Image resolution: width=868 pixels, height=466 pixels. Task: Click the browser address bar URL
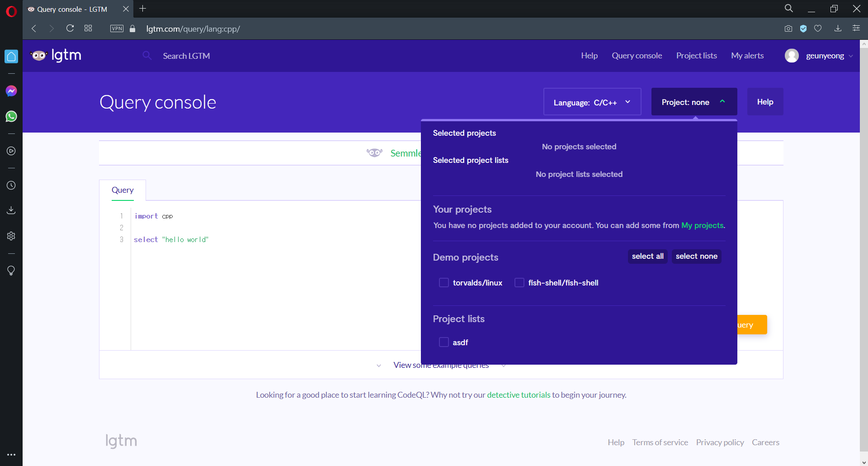[193, 29]
